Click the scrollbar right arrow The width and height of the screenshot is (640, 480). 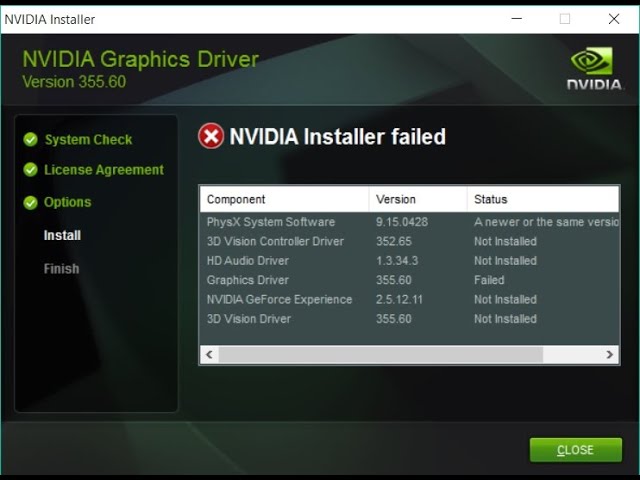(x=609, y=354)
